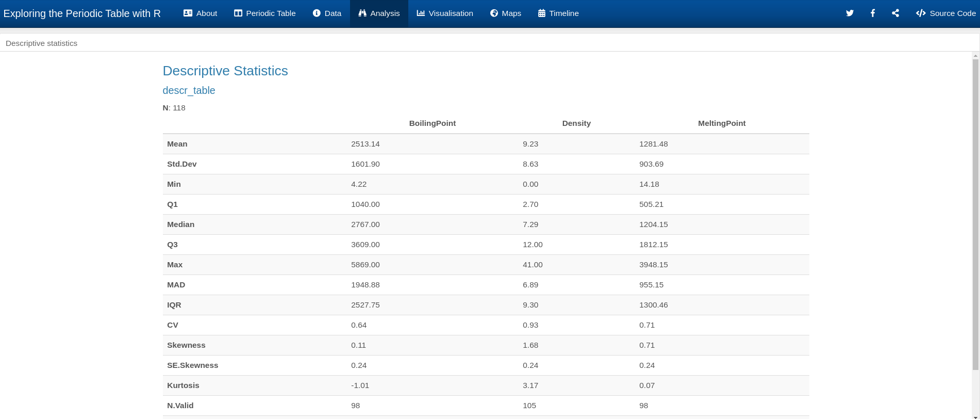Click the density skewness value 1.68
This screenshot has height=419, width=980.
pyautogui.click(x=530, y=345)
